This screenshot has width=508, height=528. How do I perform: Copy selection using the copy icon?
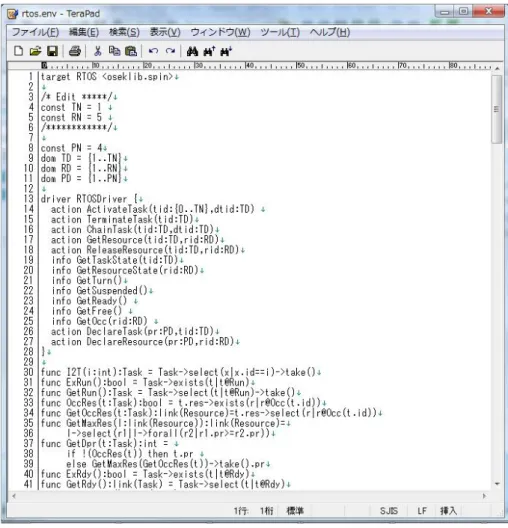114,51
